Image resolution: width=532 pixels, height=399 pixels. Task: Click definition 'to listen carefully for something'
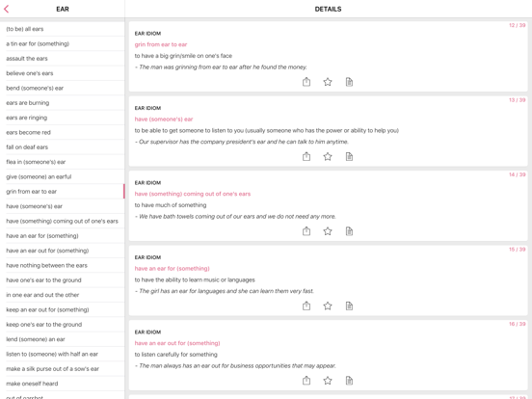click(175, 355)
